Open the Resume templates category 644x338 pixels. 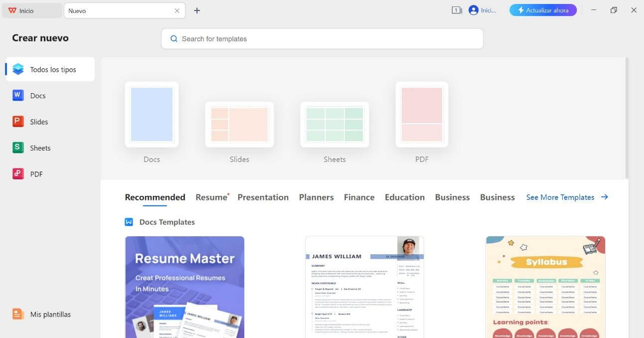tap(211, 197)
